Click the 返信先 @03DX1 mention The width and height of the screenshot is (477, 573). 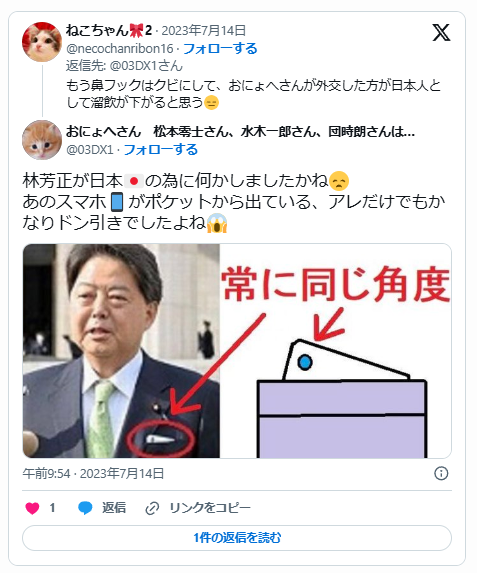point(146,66)
